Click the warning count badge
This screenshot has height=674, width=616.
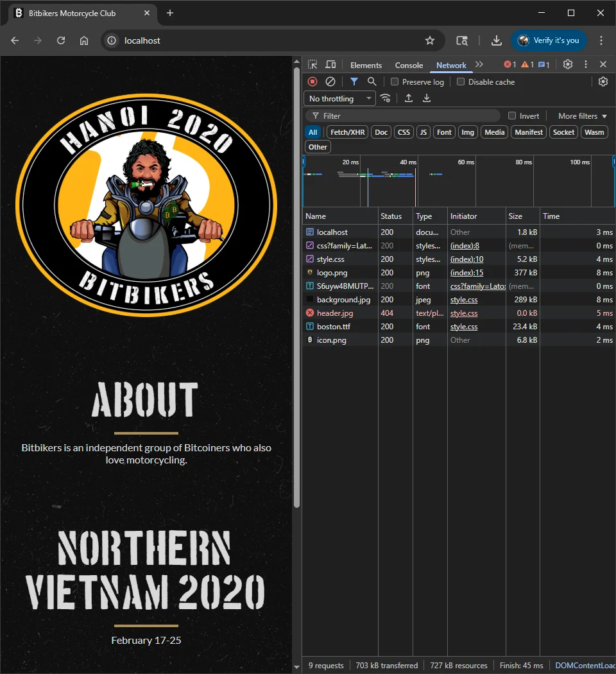click(527, 64)
